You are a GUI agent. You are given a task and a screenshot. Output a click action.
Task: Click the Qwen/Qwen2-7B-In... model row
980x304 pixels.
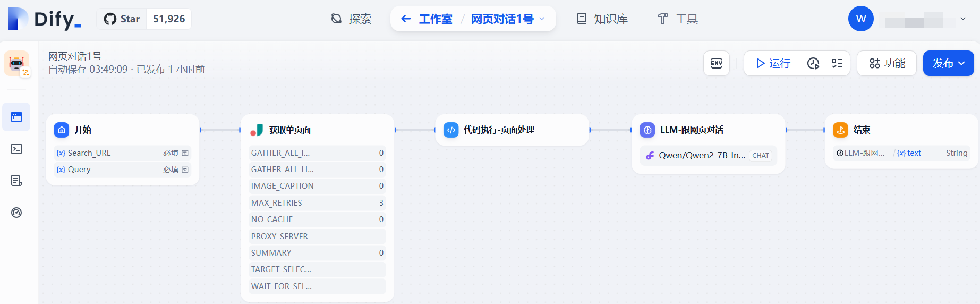coord(708,156)
